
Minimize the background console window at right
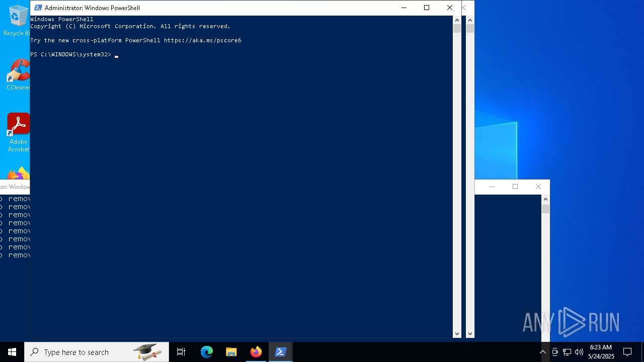click(492, 187)
